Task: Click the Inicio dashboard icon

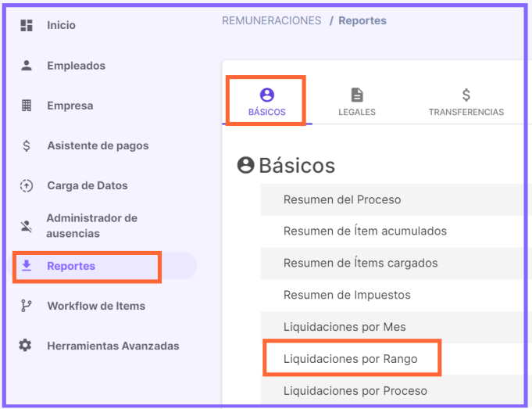Action: pyautogui.click(x=27, y=26)
